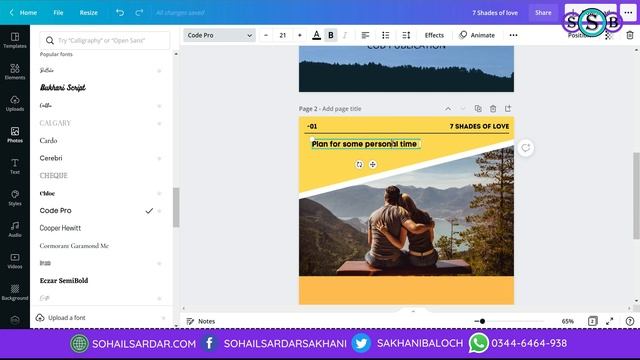Expand Calgary font variants
This screenshot has height=360, width=640.
pos(160,123)
